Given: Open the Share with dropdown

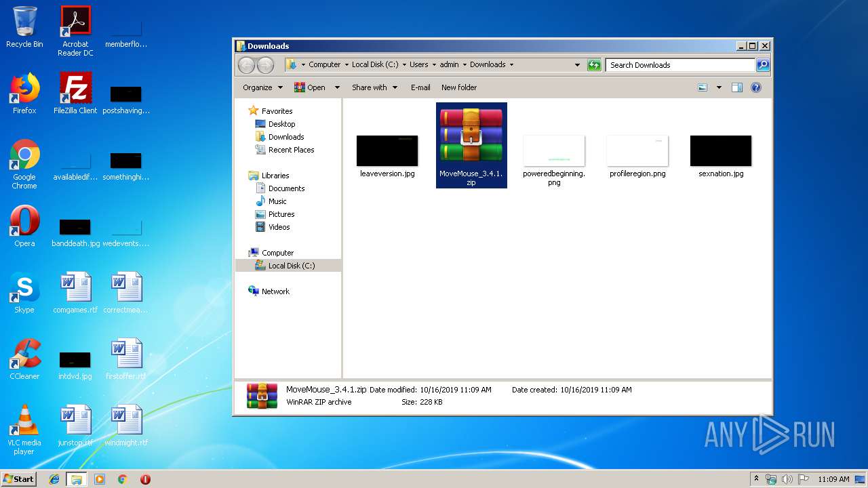Looking at the screenshot, I should [x=374, y=87].
